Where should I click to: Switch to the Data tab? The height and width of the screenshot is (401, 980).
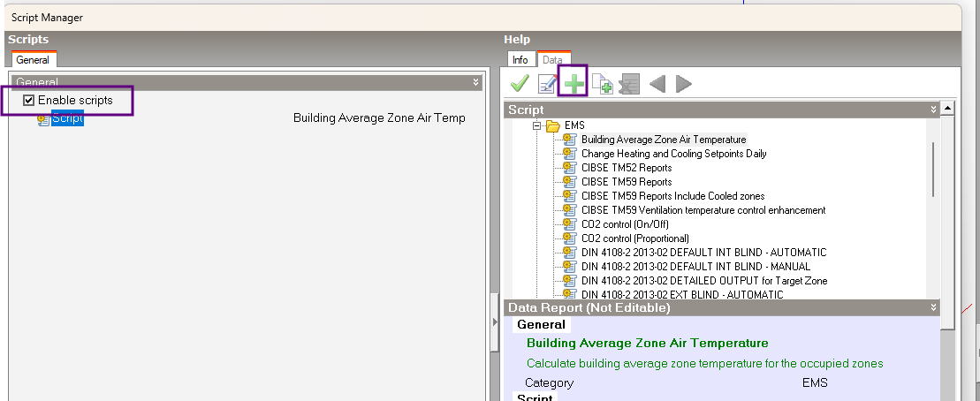552,60
